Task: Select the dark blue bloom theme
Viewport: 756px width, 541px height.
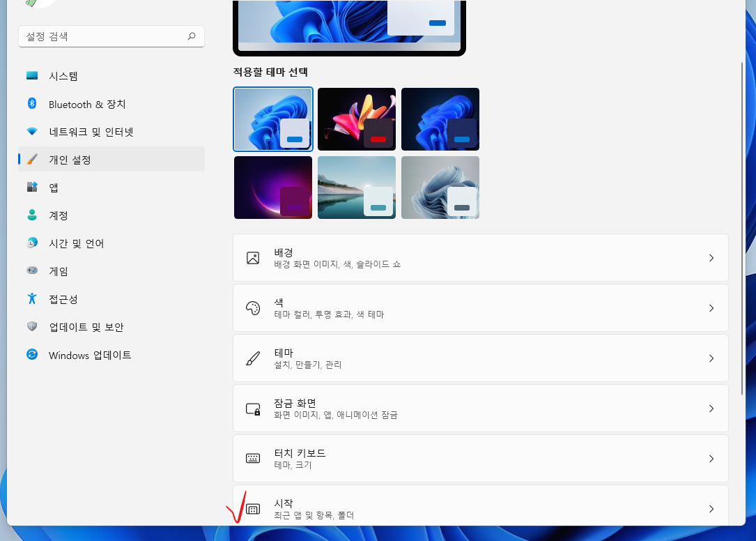Action: click(440, 119)
